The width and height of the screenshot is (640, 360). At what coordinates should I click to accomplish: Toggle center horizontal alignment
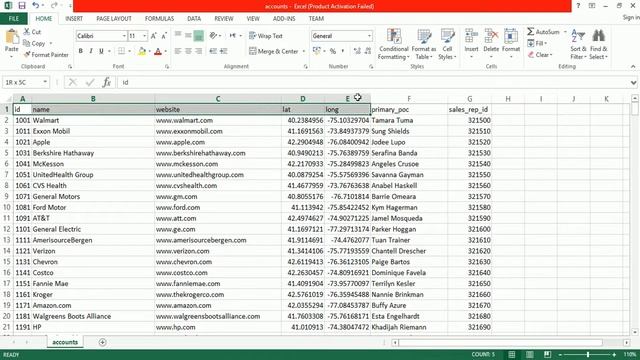coord(188,51)
